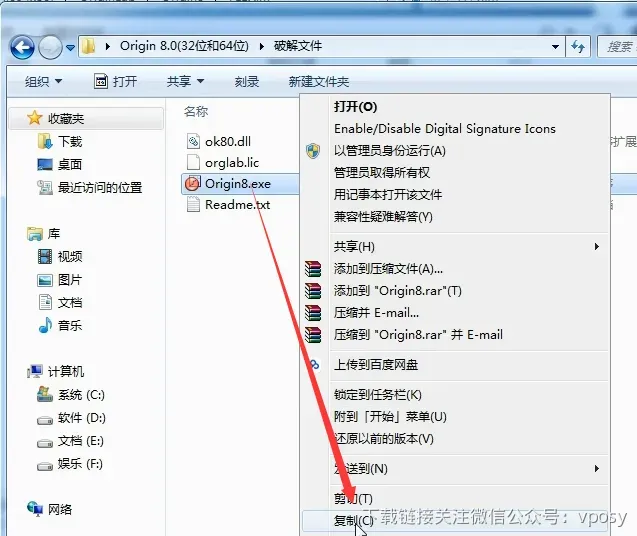Open the 文档 library
The height and width of the screenshot is (536, 637).
70,302
